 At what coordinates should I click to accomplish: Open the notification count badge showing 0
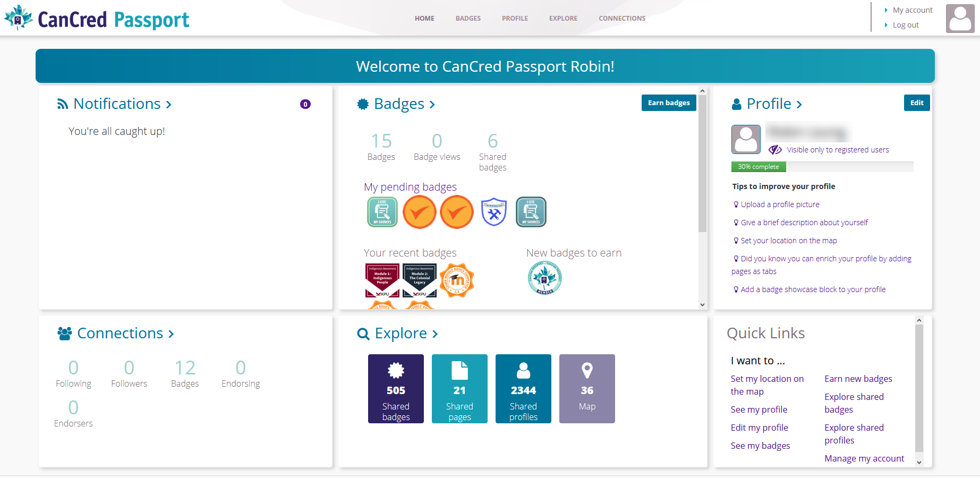pos(305,104)
